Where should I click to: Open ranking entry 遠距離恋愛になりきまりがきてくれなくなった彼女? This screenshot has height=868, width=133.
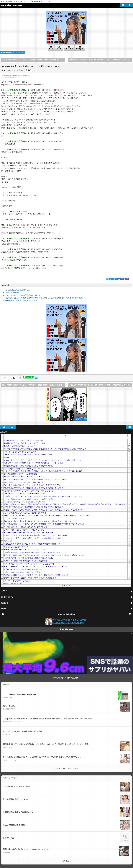tap(24, 443)
